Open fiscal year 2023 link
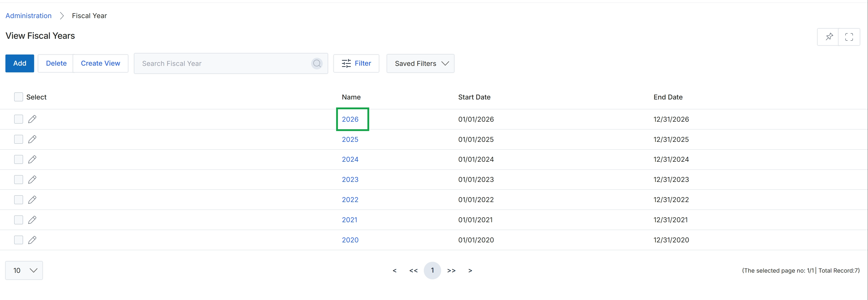868x300 pixels. coord(350,179)
